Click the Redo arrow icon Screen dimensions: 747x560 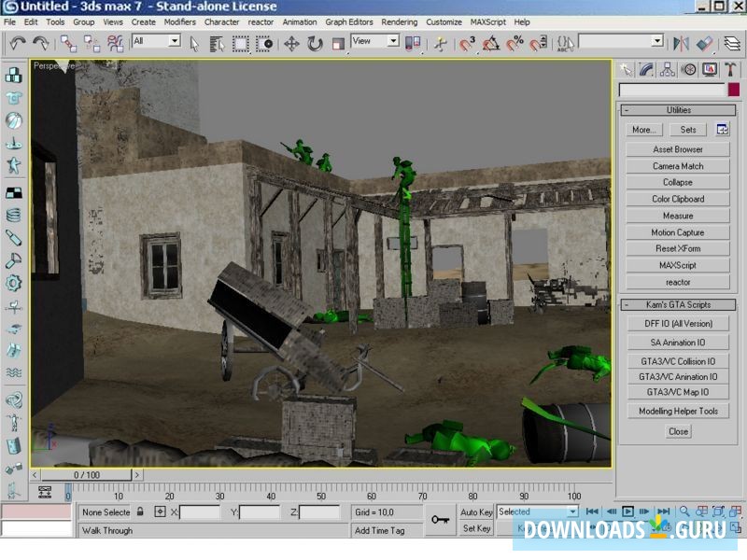(41, 44)
